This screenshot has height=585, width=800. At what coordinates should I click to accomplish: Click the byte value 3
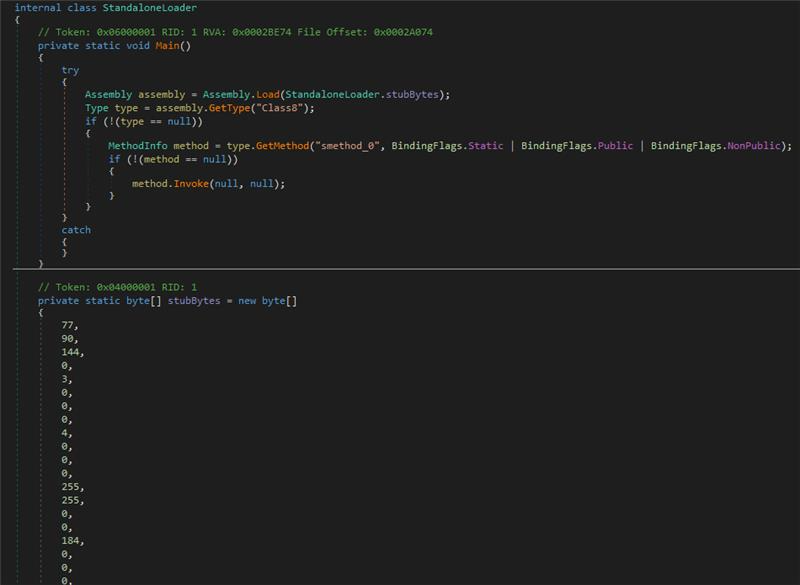pyautogui.click(x=64, y=379)
